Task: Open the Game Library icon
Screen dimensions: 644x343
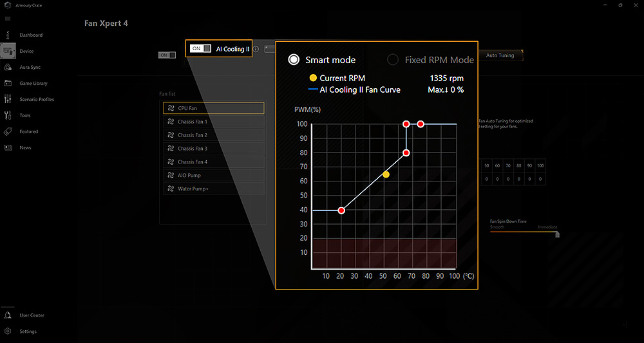Action: [x=8, y=83]
